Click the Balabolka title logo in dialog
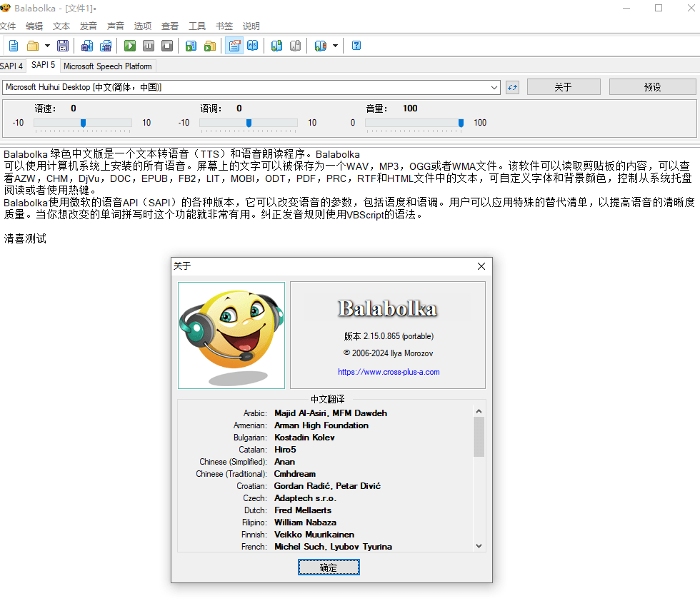This screenshot has width=700, height=601. (387, 308)
